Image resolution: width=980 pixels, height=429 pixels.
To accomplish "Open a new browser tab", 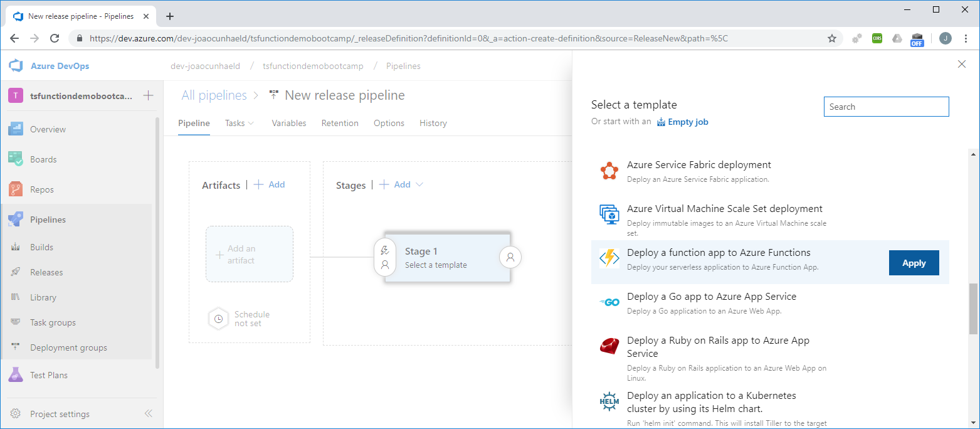I will click(x=169, y=16).
